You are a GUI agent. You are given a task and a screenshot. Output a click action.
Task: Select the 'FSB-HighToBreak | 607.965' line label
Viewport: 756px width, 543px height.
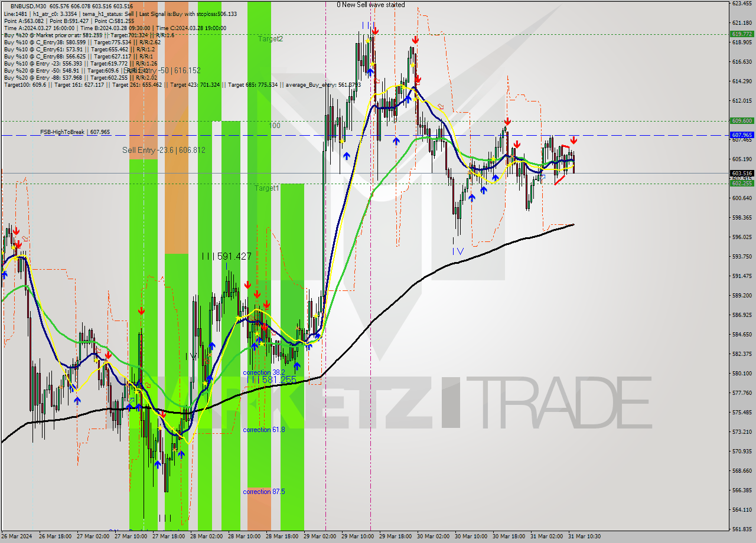pyautogui.click(x=75, y=132)
